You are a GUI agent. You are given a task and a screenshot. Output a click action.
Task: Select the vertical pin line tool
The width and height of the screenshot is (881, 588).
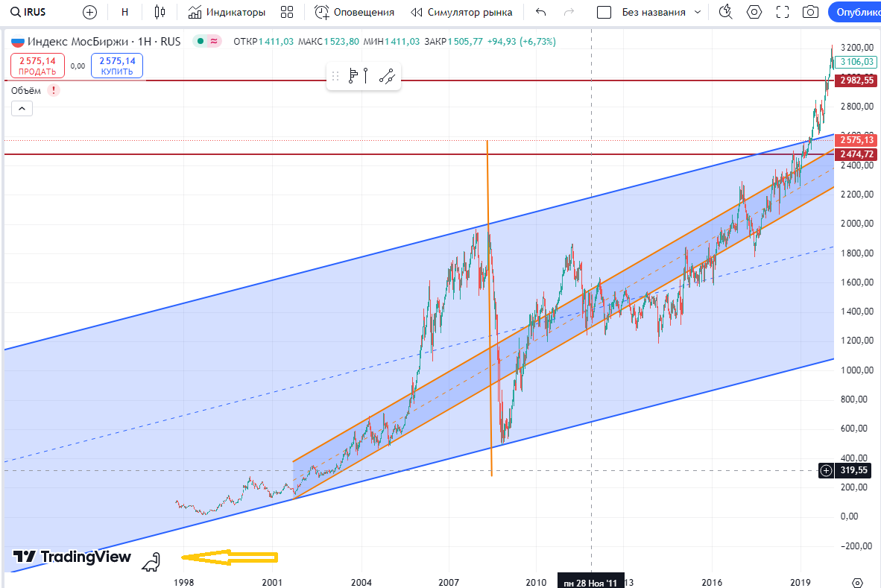coord(366,76)
